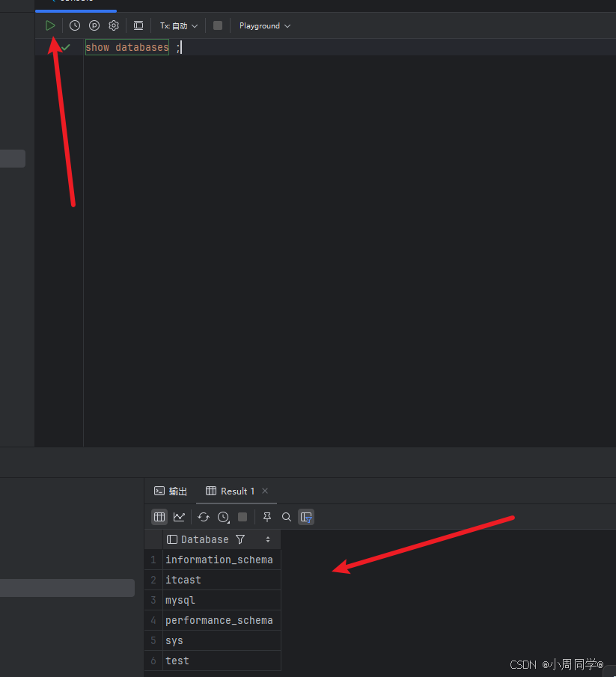
Task: Click row number 4 in result grid
Action: coord(153,620)
